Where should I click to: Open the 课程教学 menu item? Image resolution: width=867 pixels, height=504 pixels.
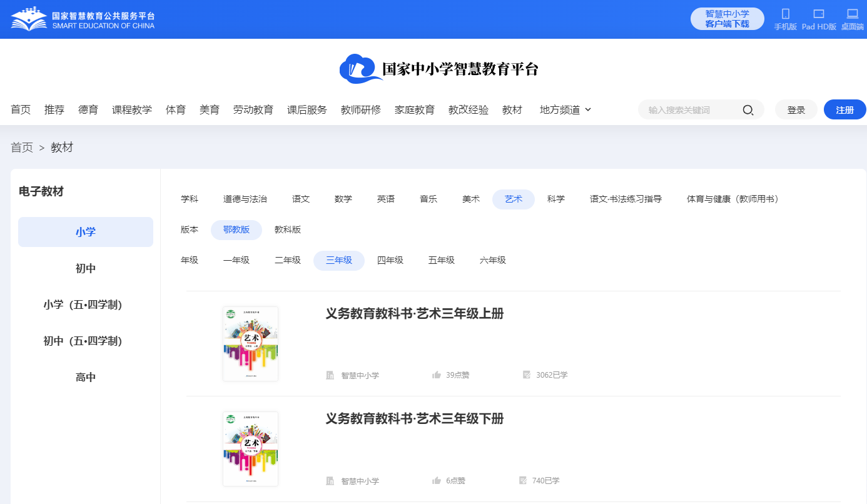click(x=131, y=109)
